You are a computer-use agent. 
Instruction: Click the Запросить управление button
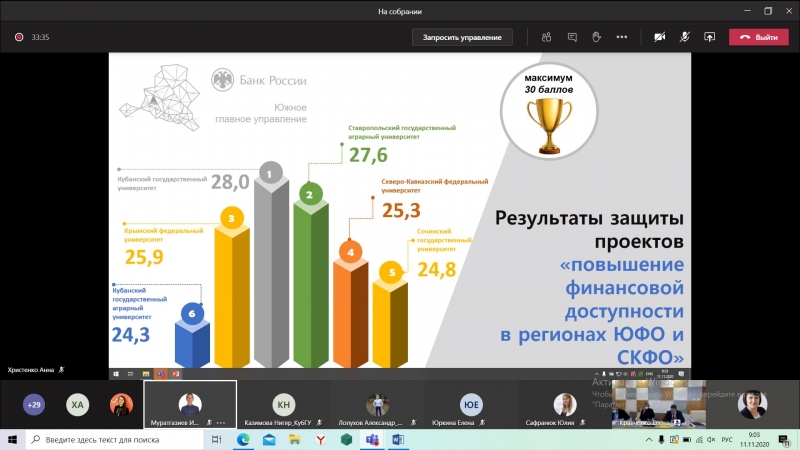(462, 37)
